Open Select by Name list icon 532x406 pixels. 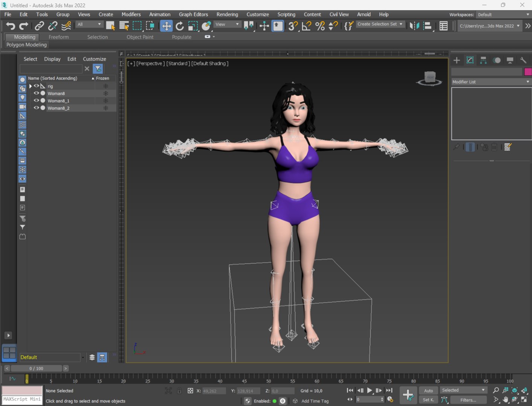[x=124, y=26]
